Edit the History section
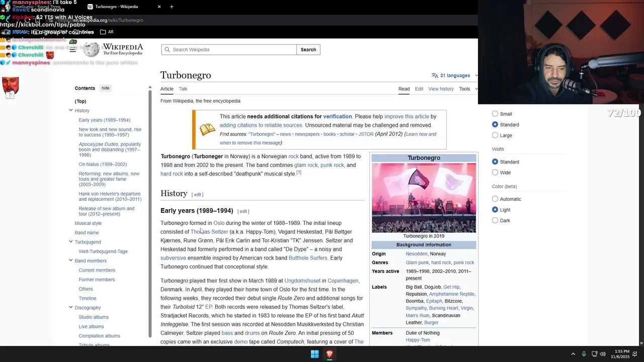Image resolution: width=644 pixels, height=362 pixels. 198,195
